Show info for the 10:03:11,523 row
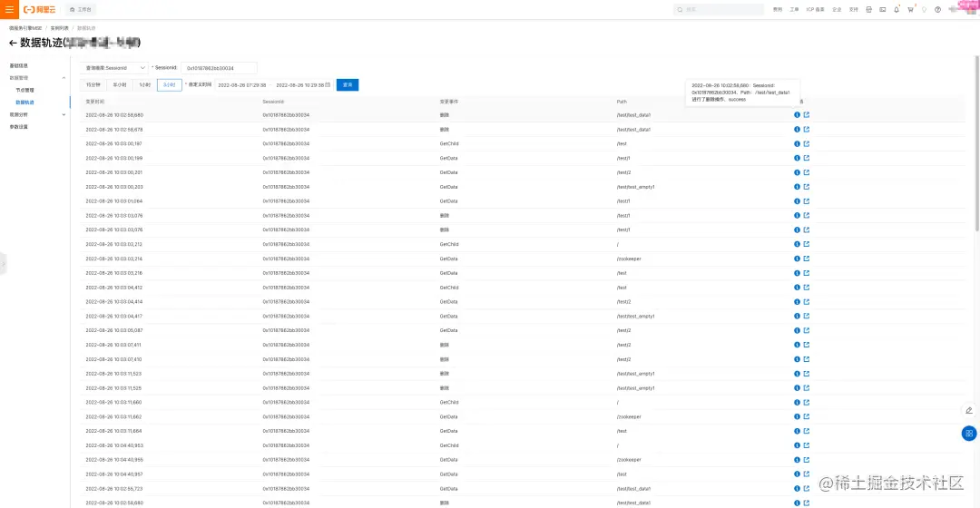 [x=797, y=374]
